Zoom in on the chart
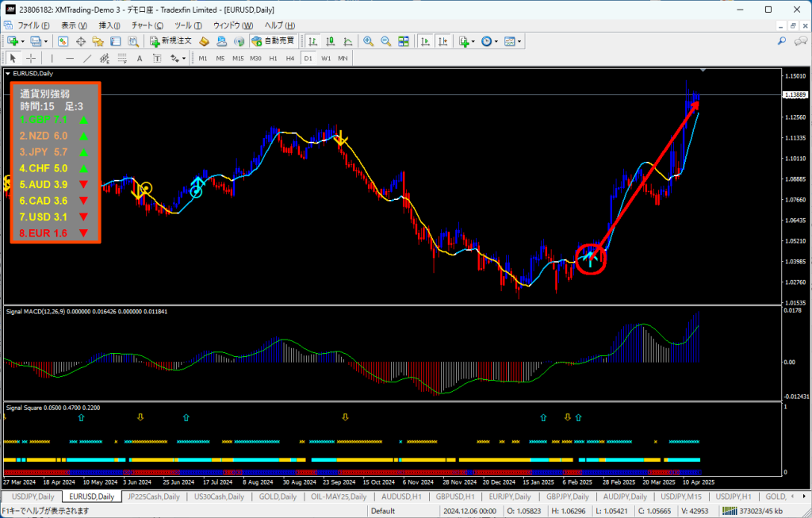The height and width of the screenshot is (518, 812). coord(368,41)
